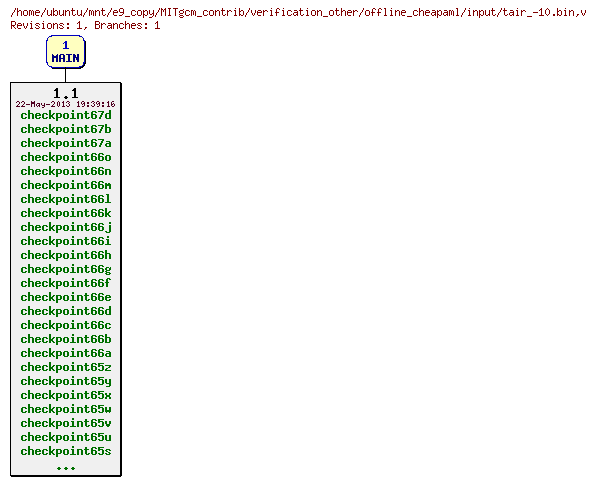Select tag checkpoint66h

click(66, 255)
